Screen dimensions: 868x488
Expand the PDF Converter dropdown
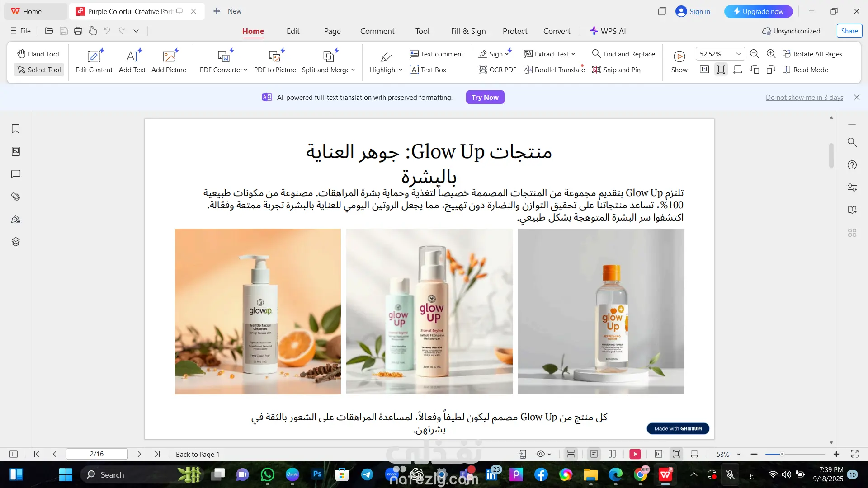(245, 70)
